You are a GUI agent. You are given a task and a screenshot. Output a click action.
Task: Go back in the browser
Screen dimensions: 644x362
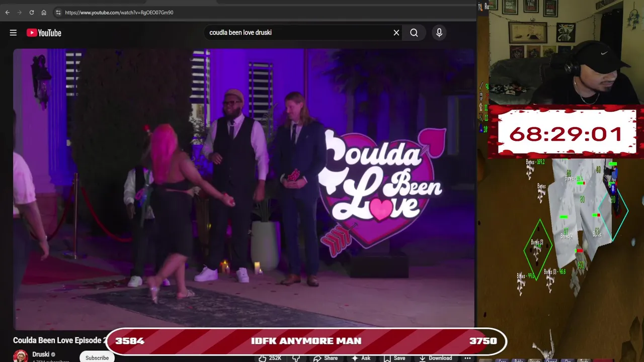(7, 12)
